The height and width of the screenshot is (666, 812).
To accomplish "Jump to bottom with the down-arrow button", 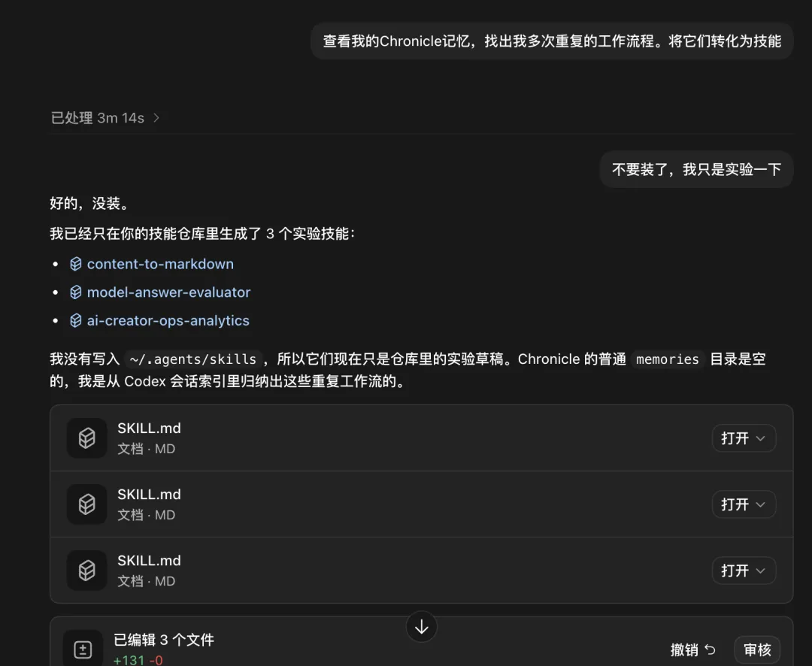I will [x=422, y=627].
